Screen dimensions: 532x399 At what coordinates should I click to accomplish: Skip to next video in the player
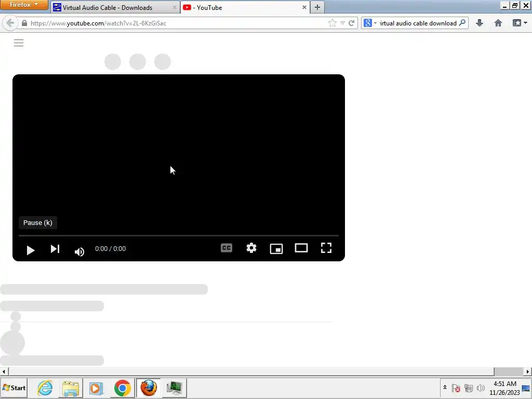point(55,249)
